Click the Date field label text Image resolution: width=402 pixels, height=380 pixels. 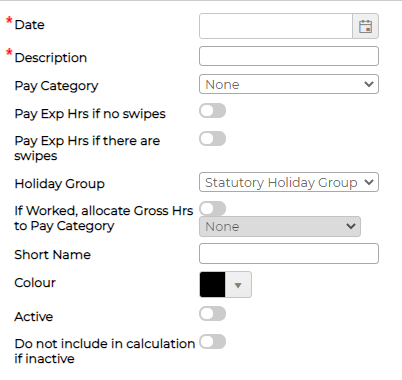[x=29, y=25]
